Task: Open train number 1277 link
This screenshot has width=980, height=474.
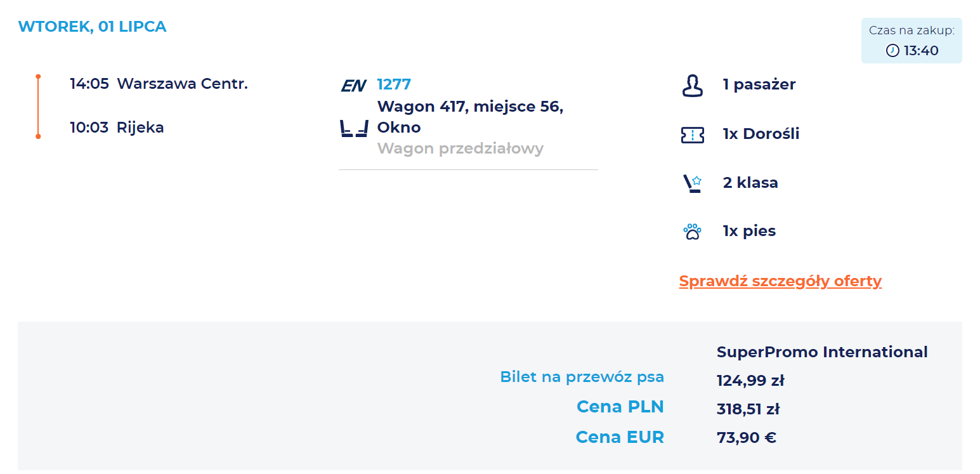Action: [x=394, y=84]
